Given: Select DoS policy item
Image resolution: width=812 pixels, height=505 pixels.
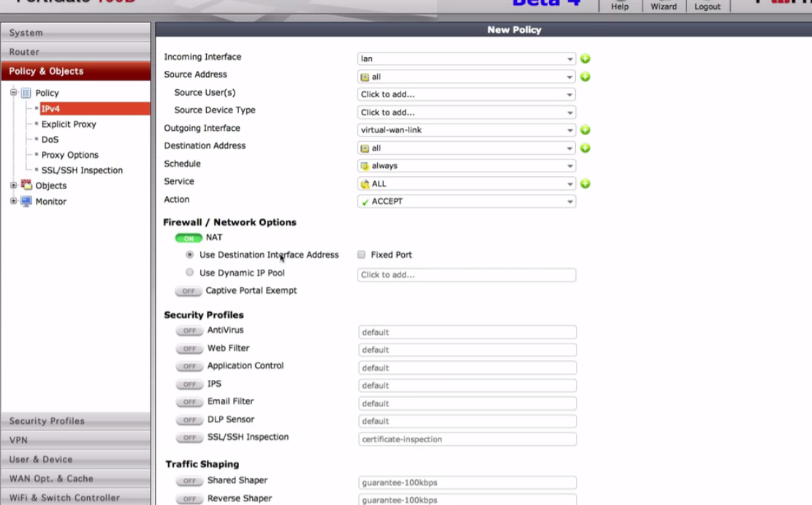Looking at the screenshot, I should tap(50, 140).
